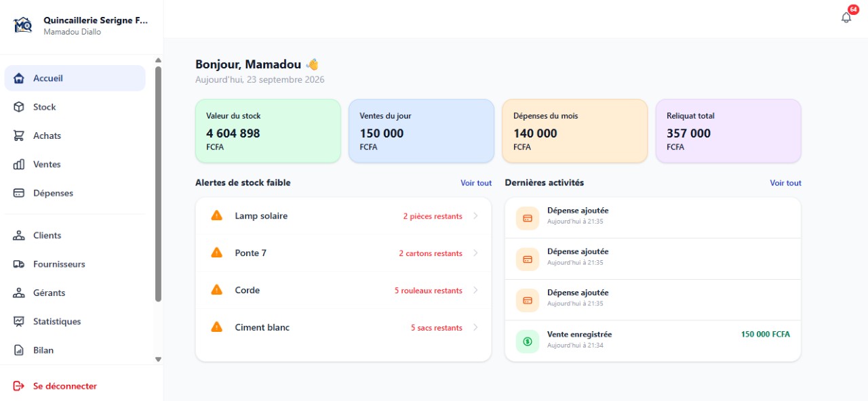Image resolution: width=868 pixels, height=401 pixels.
Task: Open the Valeur du stock card
Action: coord(268,131)
